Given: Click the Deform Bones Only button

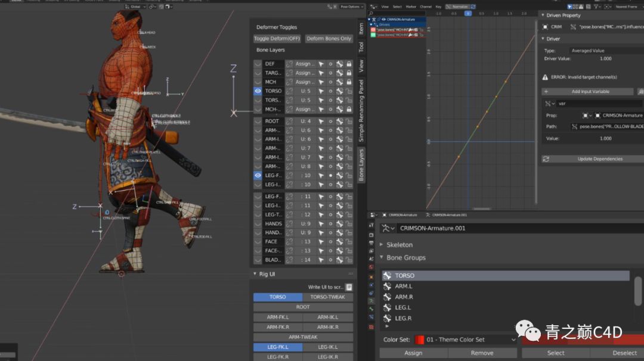Looking at the screenshot, I should pos(329,39).
